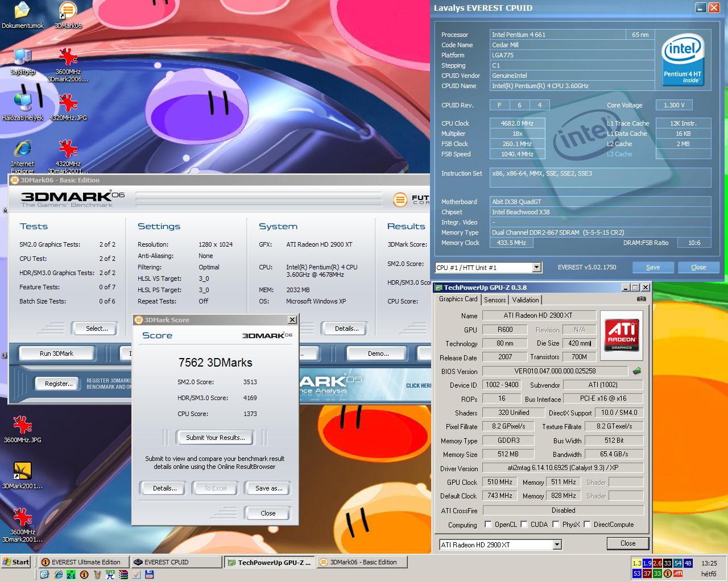Enable the OpenCL checkbox
The width and height of the screenshot is (728, 582).
click(488, 524)
